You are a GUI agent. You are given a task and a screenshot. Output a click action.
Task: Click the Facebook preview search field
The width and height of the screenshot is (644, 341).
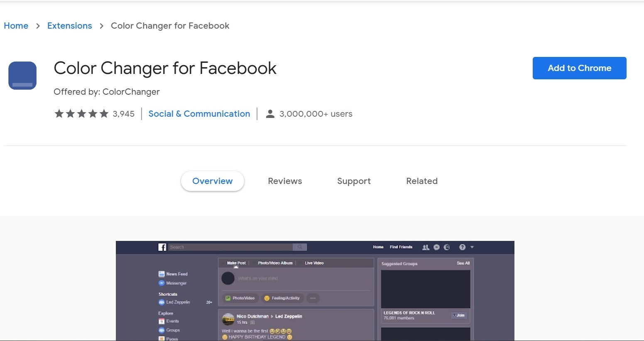(230, 247)
